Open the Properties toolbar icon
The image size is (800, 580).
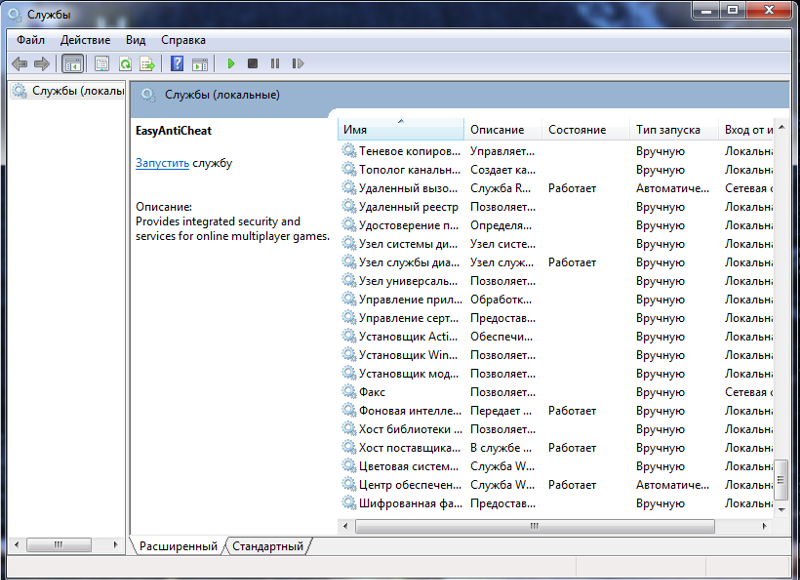[x=102, y=64]
